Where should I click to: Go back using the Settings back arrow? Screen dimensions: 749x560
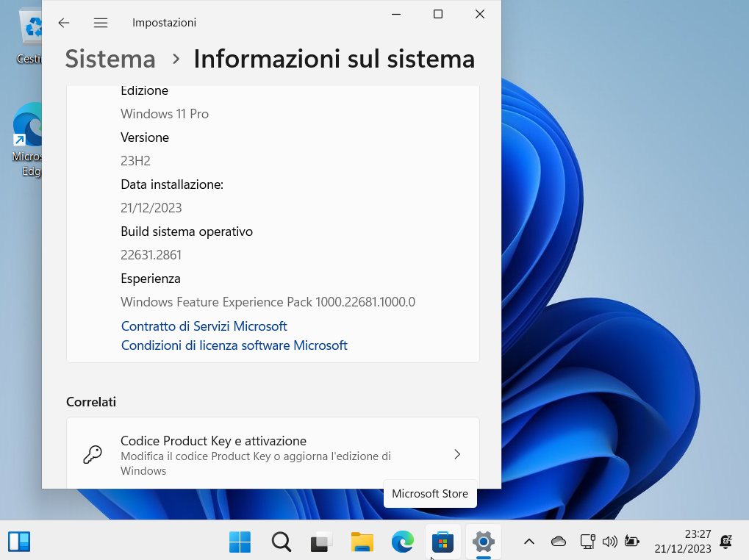point(63,23)
